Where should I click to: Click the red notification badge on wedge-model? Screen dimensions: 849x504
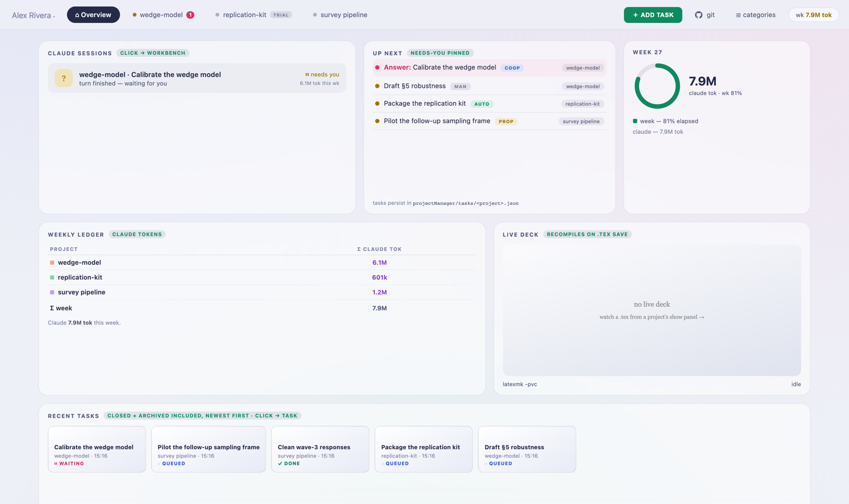tap(190, 15)
